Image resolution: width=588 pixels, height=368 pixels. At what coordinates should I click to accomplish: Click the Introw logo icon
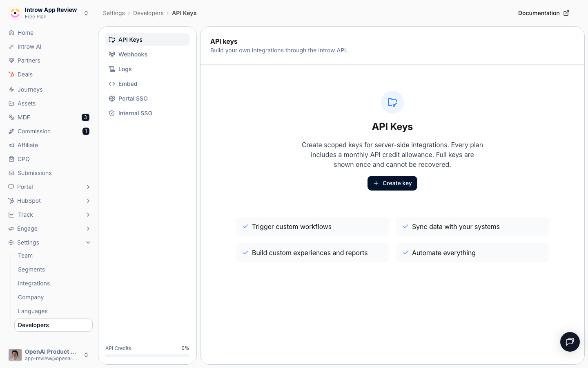[x=15, y=13]
